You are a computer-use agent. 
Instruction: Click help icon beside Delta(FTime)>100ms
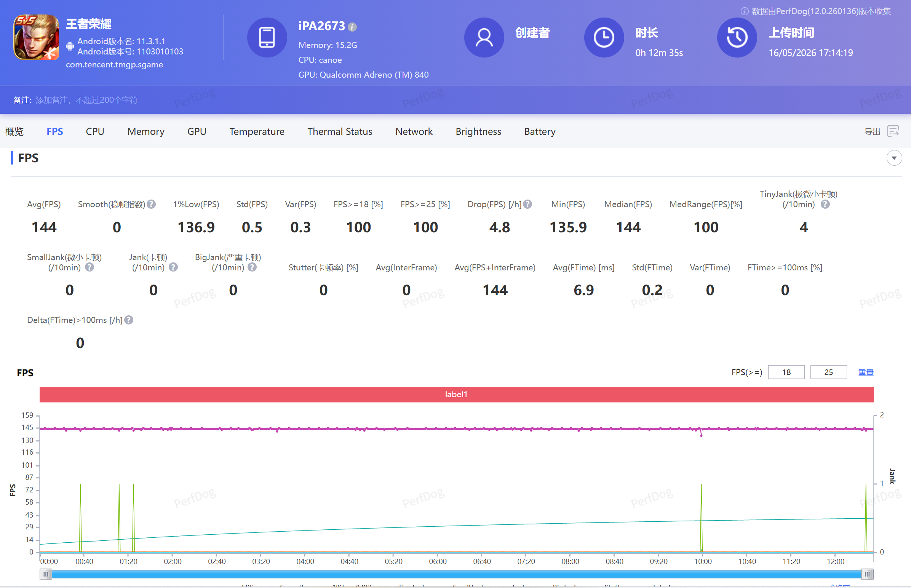(x=129, y=320)
